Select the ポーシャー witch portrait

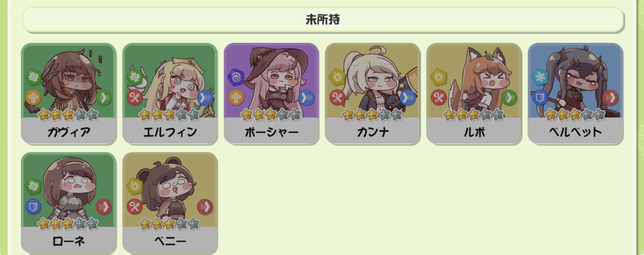[271, 81]
